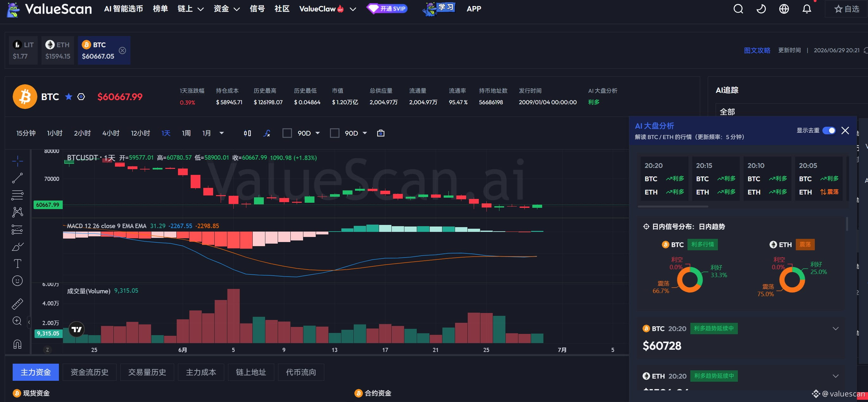
Task: Open the 信号 menu item
Action: (257, 9)
